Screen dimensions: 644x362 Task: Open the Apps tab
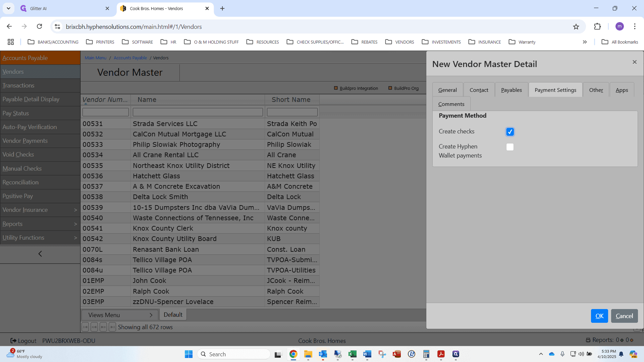tap(622, 90)
